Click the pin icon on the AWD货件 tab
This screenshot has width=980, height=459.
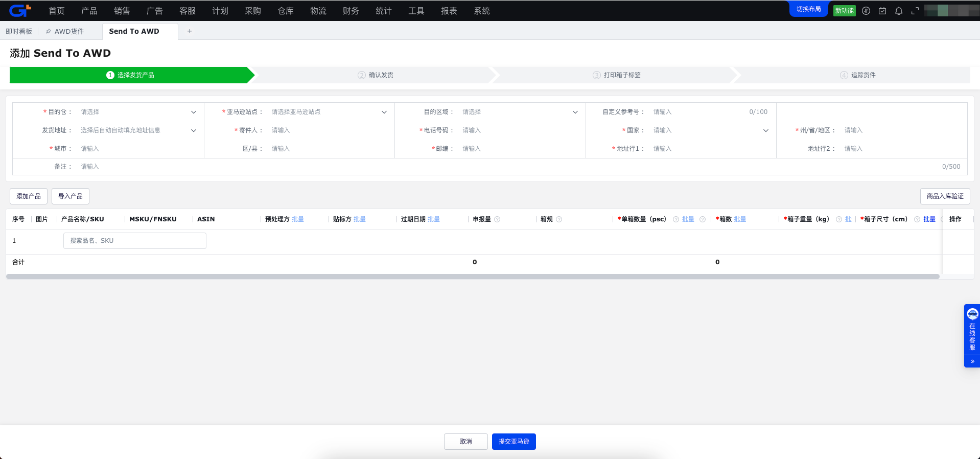coord(49,31)
